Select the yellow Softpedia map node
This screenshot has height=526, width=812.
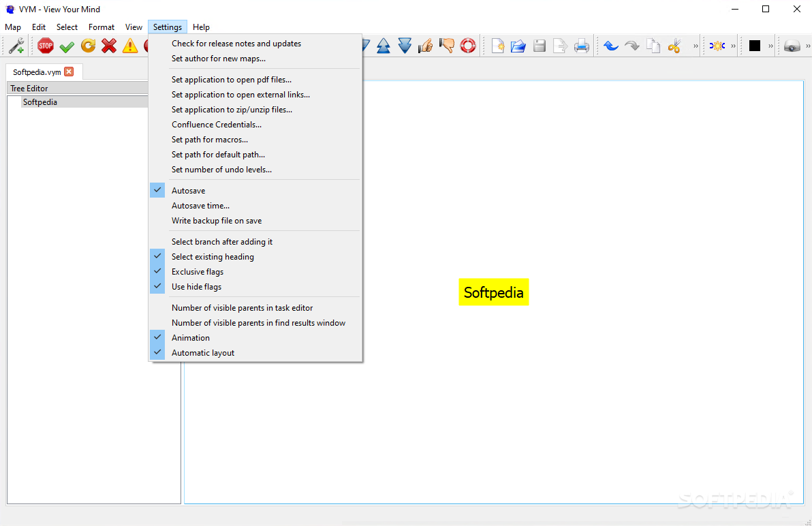[493, 292]
